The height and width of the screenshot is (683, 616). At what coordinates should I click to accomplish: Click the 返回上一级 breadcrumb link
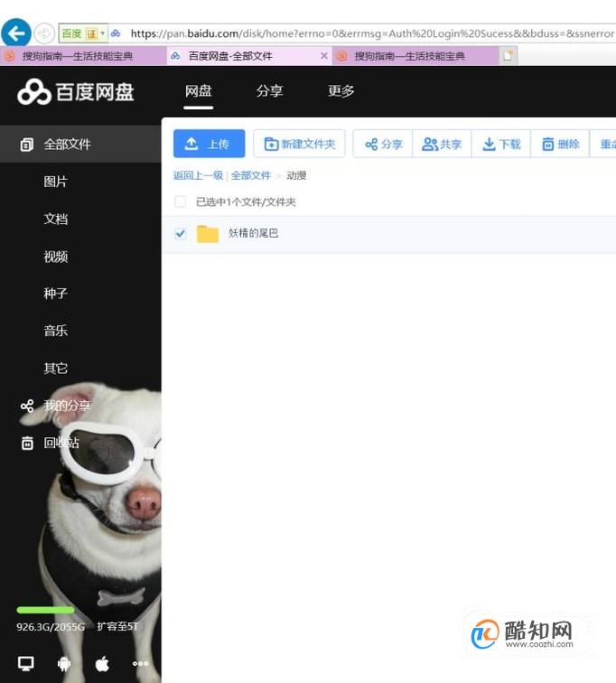coord(198,175)
